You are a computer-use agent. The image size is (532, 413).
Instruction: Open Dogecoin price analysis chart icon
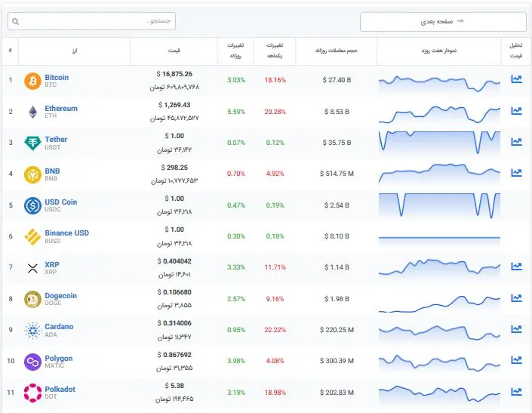point(516,298)
